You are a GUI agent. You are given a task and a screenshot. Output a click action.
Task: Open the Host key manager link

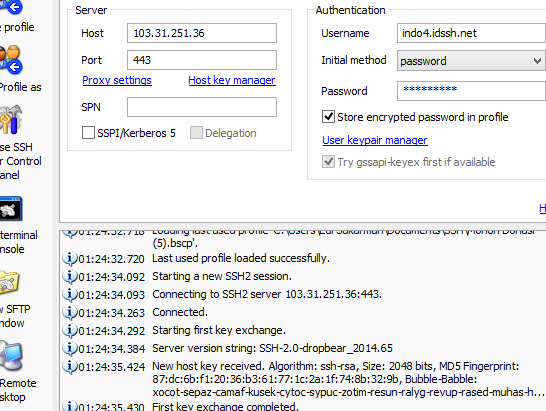[232, 80]
